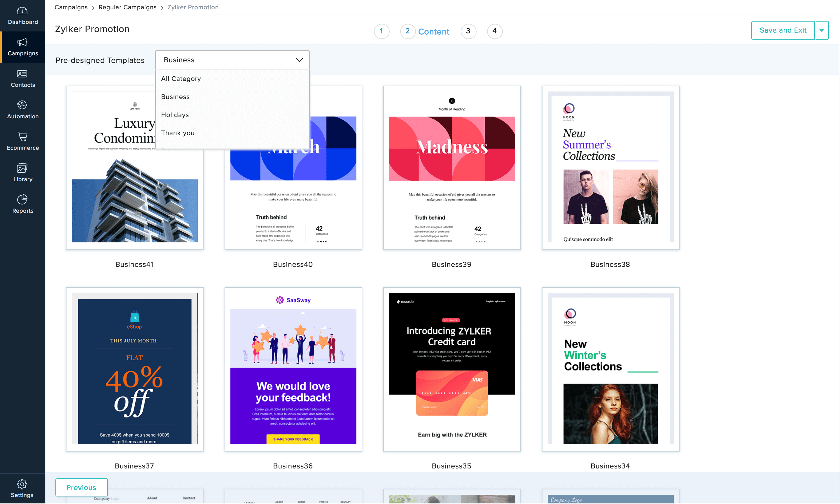Select Holidays category option
The height and width of the screenshot is (504, 840).
point(175,115)
